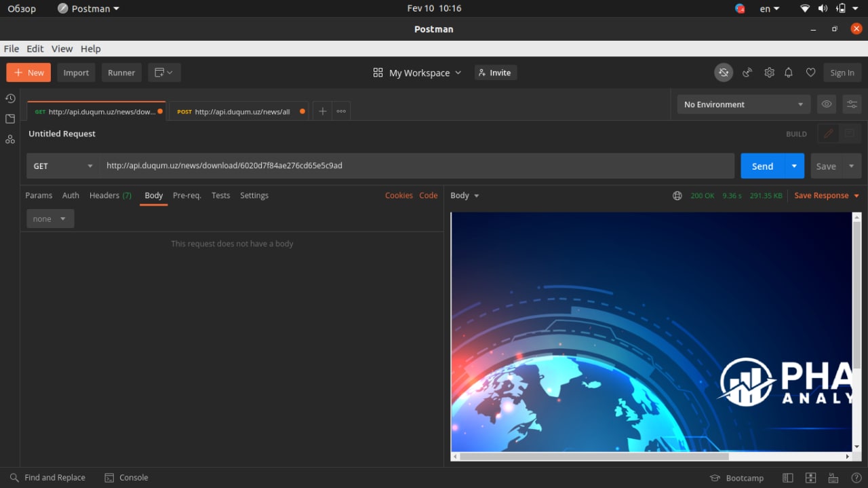Switch to the POST news/all request tab
Viewport: 868px width, 488px height.
coord(238,111)
